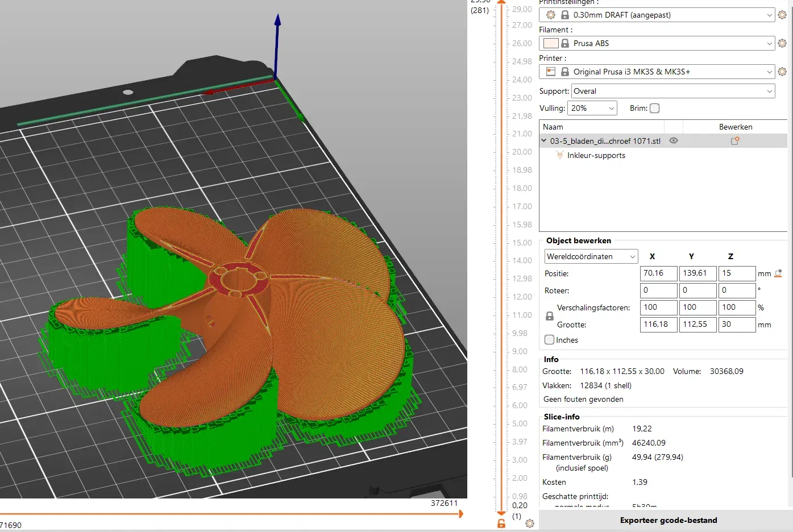Open the Wereldcoördinaten coordinate dropdown
Screen dimensions: 793x532
[591, 256]
